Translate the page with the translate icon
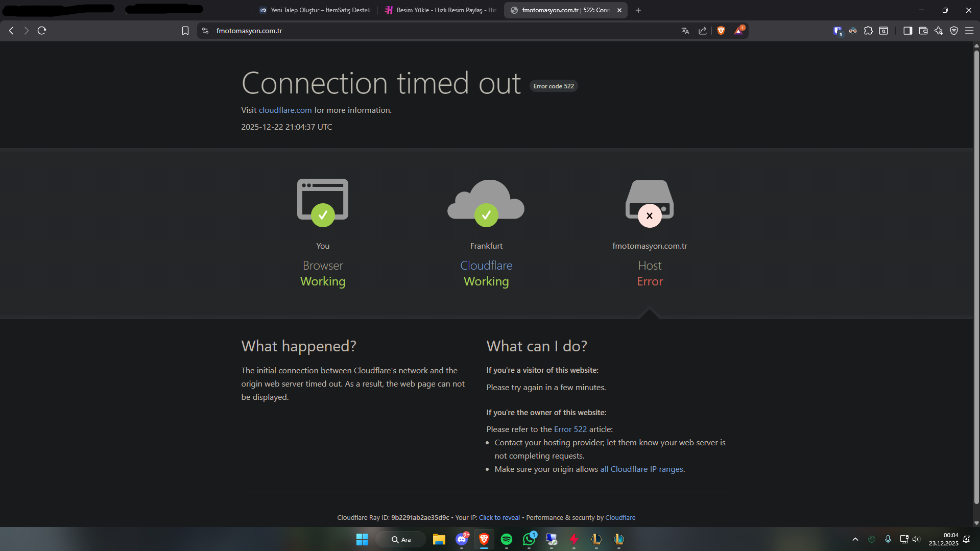This screenshot has height=551, width=980. coord(685,31)
